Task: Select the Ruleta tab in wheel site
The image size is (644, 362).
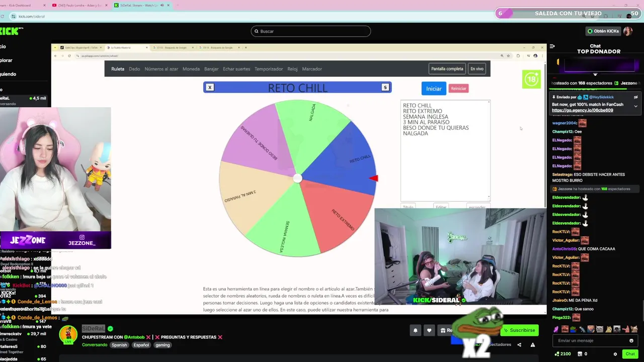Action: click(x=118, y=69)
